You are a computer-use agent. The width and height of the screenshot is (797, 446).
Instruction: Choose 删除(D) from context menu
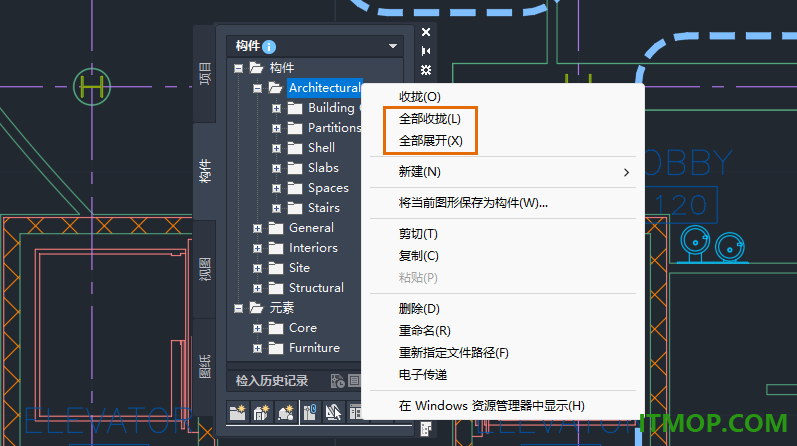click(x=419, y=309)
